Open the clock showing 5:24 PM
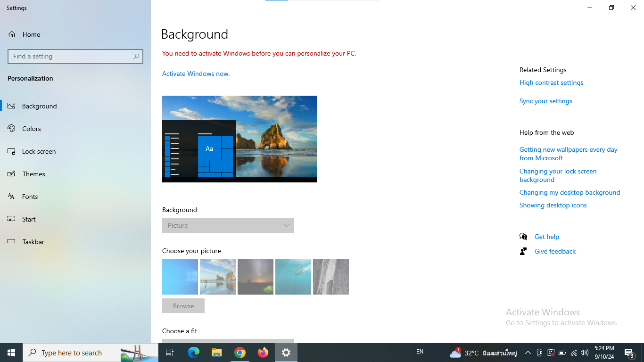 [x=604, y=353]
